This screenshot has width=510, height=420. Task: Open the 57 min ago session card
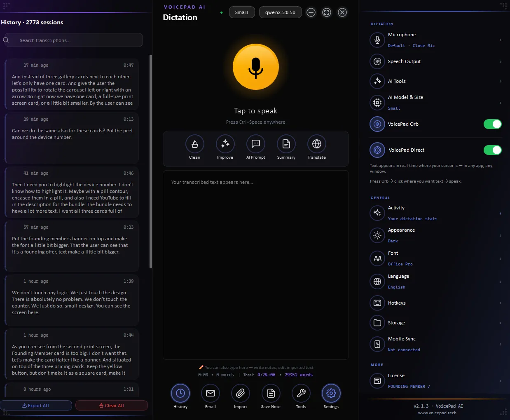[72, 246]
